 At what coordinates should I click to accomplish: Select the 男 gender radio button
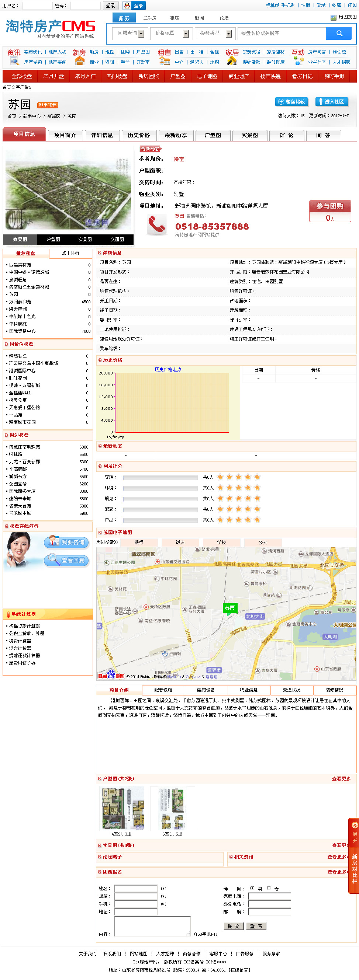[x=252, y=888]
